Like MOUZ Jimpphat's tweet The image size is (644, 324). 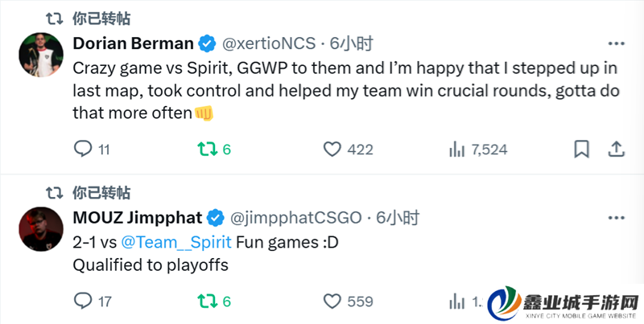pos(332,301)
